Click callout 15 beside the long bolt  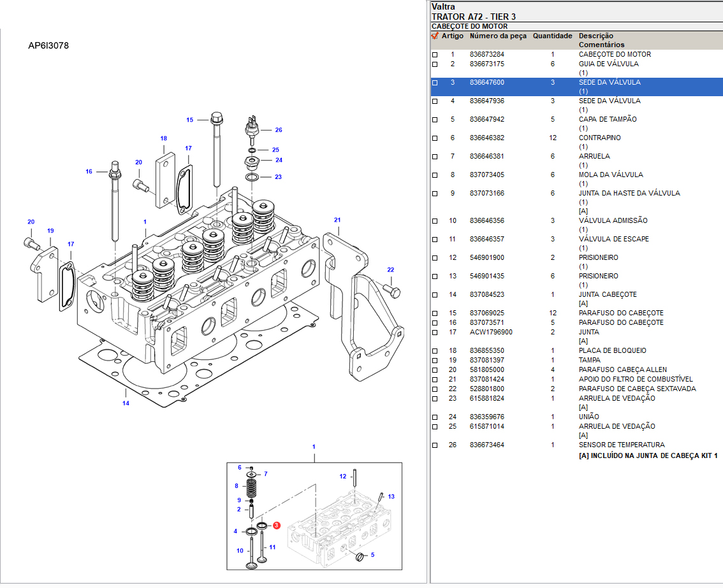coord(189,120)
